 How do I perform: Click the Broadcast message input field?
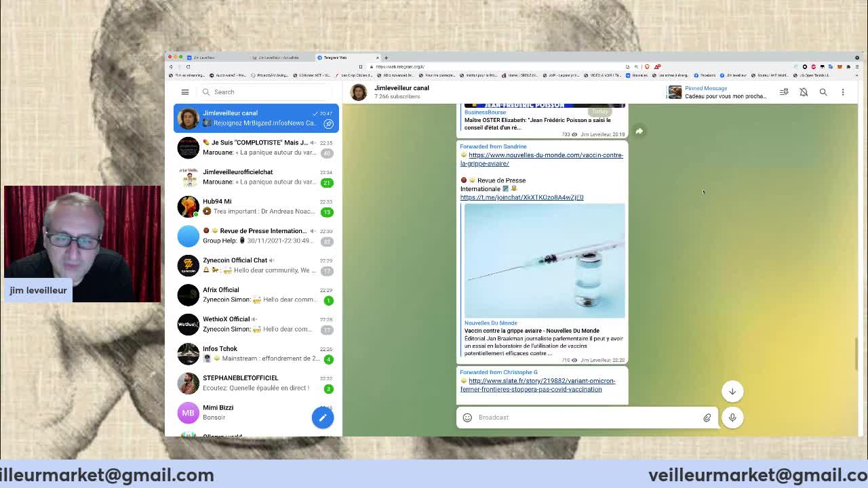click(x=587, y=418)
